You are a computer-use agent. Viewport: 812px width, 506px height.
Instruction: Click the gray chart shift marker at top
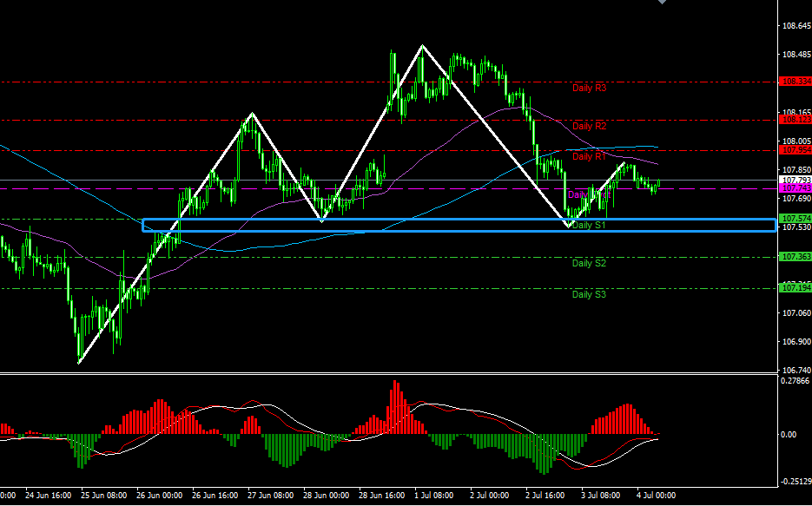[x=663, y=2]
